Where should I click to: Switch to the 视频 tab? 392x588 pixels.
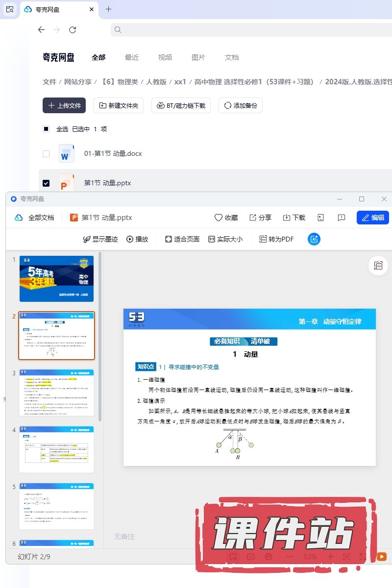point(165,57)
